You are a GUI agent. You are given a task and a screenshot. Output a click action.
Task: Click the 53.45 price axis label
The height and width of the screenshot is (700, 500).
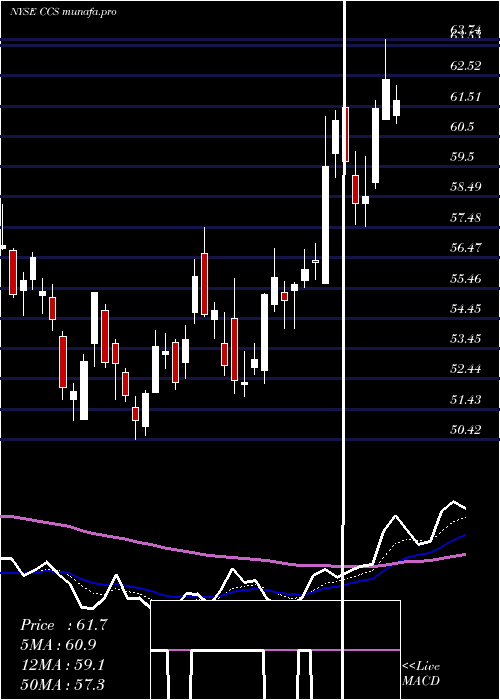[466, 339]
